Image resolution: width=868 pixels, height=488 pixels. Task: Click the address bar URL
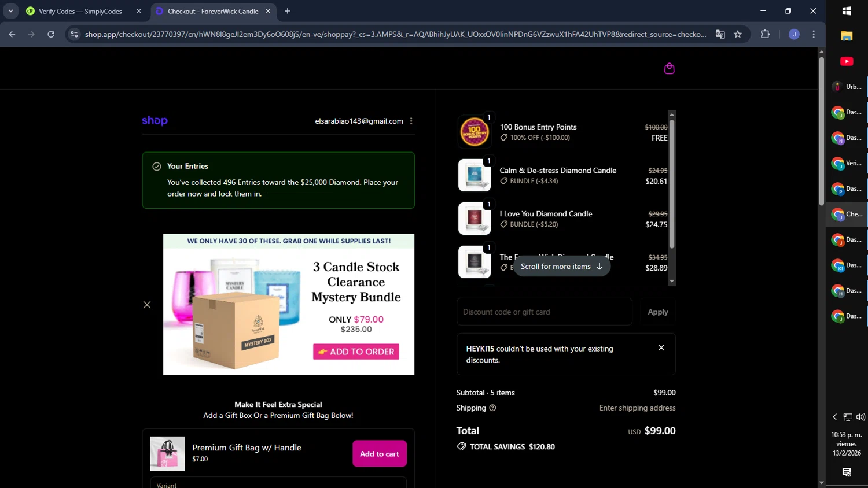coord(395,34)
